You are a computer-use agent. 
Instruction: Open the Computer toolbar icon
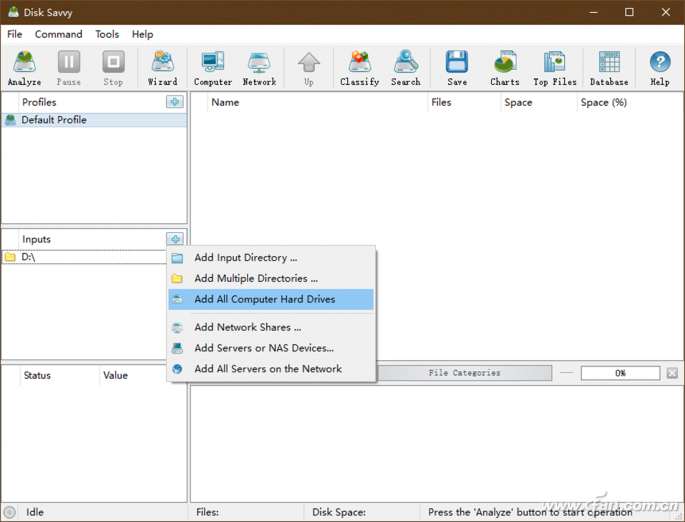coord(213,68)
